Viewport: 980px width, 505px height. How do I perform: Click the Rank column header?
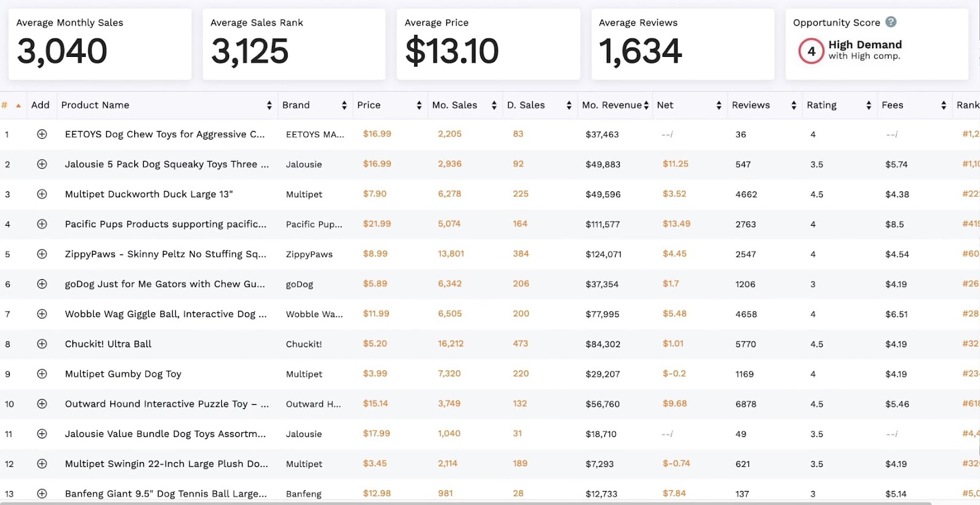coord(968,105)
